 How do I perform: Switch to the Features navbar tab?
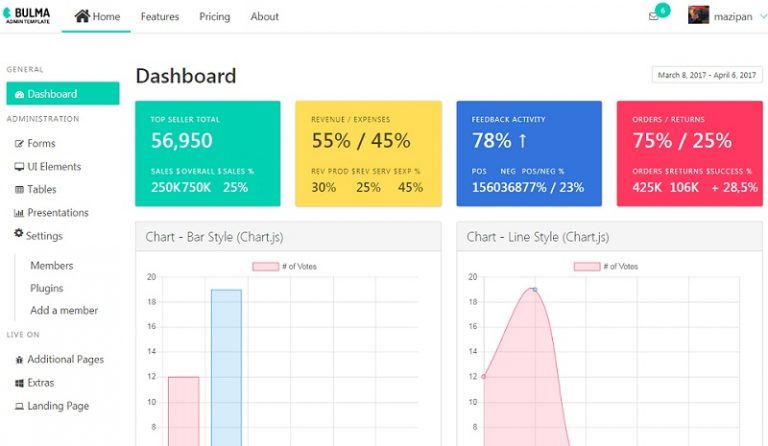pyautogui.click(x=160, y=17)
